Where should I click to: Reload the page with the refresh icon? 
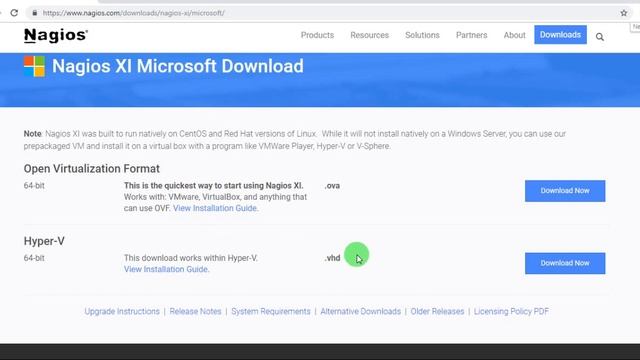(x=14, y=13)
